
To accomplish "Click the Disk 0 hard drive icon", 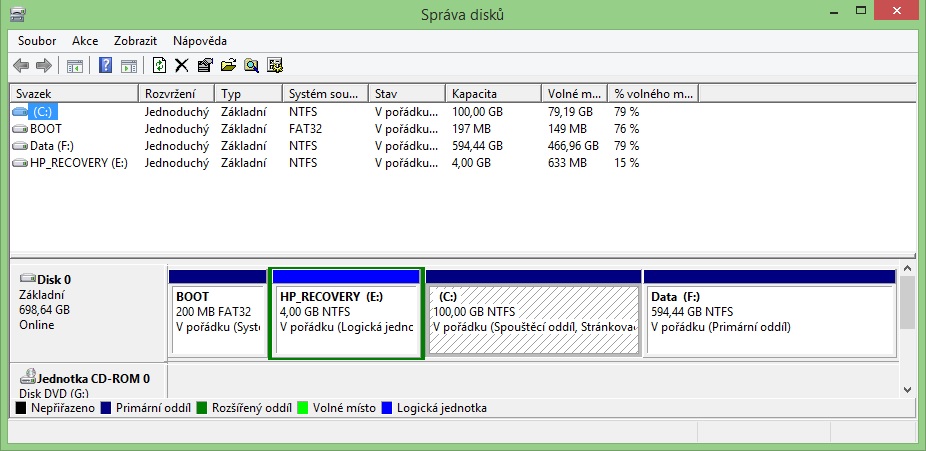I will click(27, 278).
